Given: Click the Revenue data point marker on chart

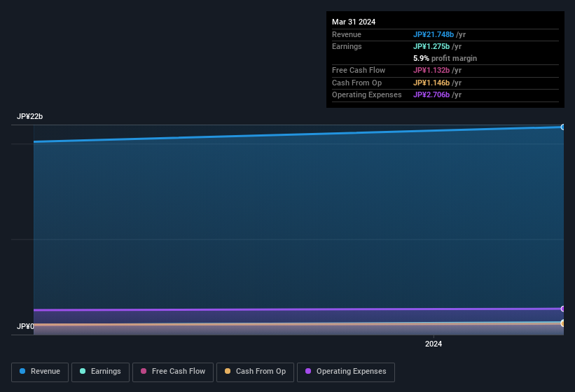Looking at the screenshot, I should coord(562,127).
